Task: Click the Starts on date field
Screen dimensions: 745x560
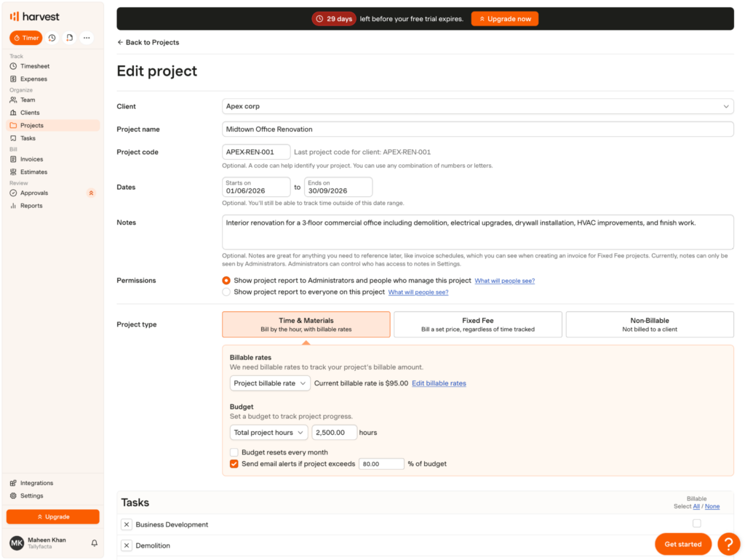Action: [x=256, y=187]
